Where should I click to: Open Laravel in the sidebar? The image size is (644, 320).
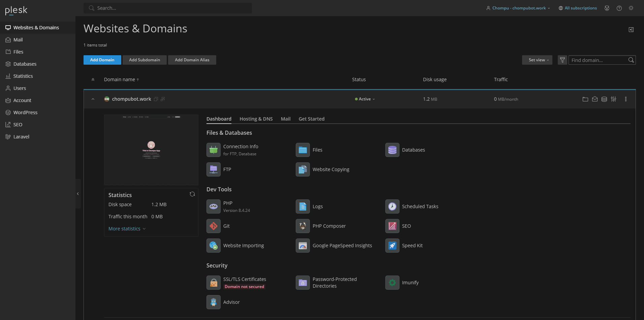pos(38,137)
